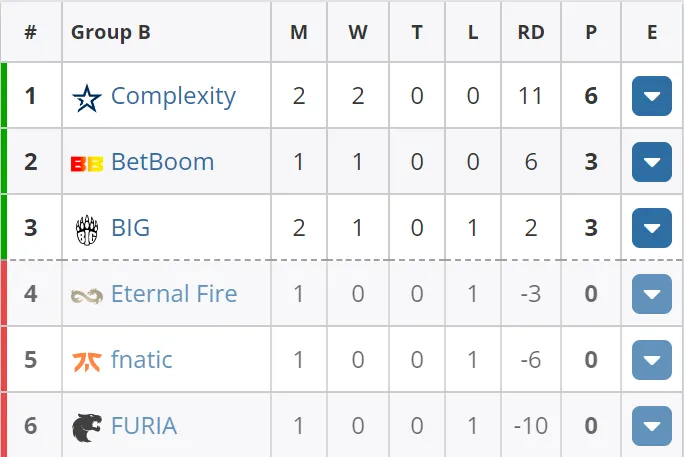Screen dimensions: 684x457
Task: Expand FURIA row details arrow
Action: [x=652, y=426]
